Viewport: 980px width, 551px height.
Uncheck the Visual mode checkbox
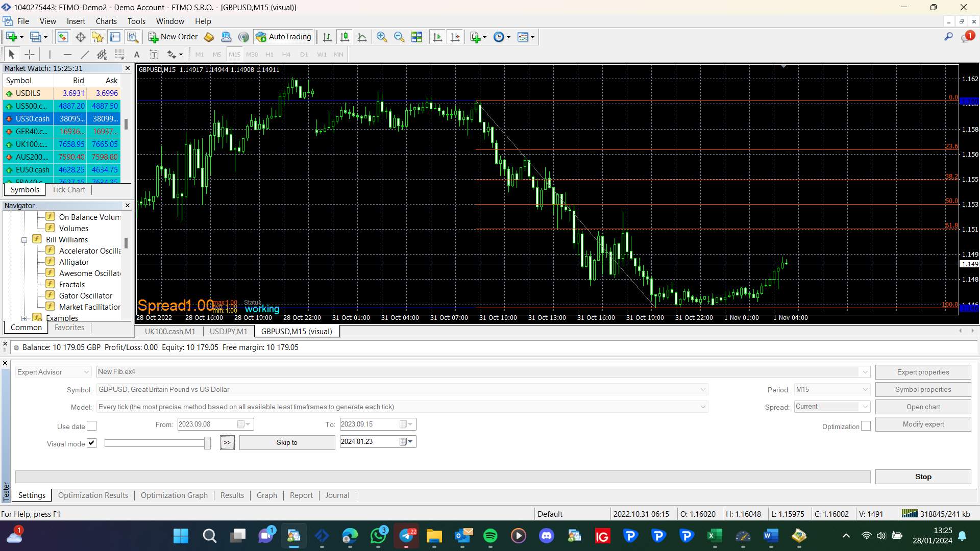tap(91, 443)
